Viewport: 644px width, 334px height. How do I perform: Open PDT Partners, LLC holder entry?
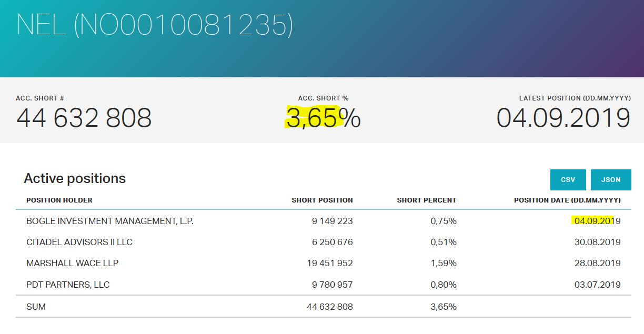click(68, 285)
